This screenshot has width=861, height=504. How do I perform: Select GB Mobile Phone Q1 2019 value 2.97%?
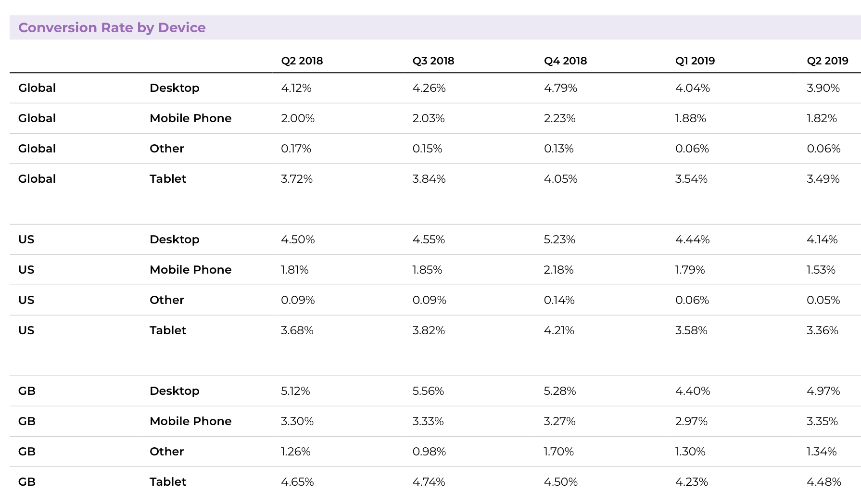(x=691, y=421)
